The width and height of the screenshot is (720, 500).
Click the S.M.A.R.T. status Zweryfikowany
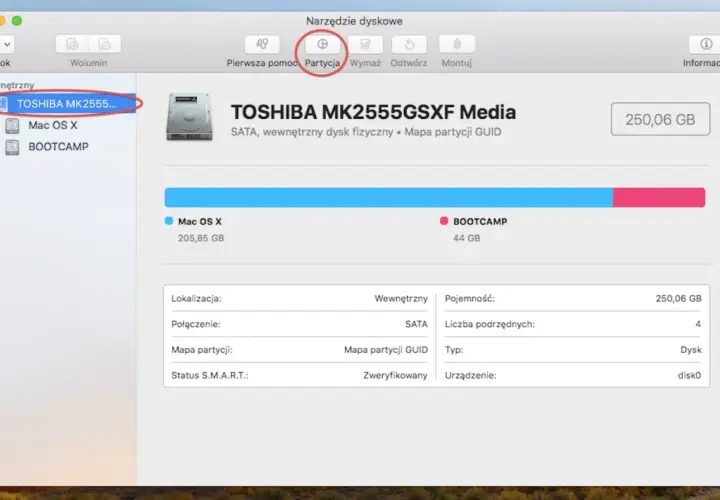(x=395, y=376)
